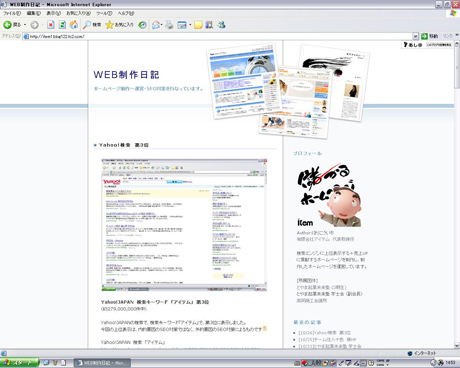The height and width of the screenshot is (368, 460).
Task: Click the Print icon in toolbar
Action: tap(169, 25)
